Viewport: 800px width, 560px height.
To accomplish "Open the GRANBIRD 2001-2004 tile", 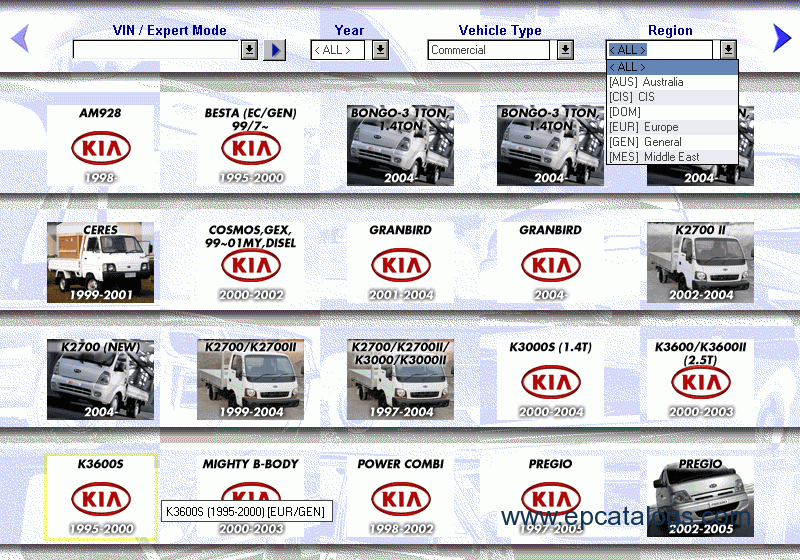I will pyautogui.click(x=401, y=262).
